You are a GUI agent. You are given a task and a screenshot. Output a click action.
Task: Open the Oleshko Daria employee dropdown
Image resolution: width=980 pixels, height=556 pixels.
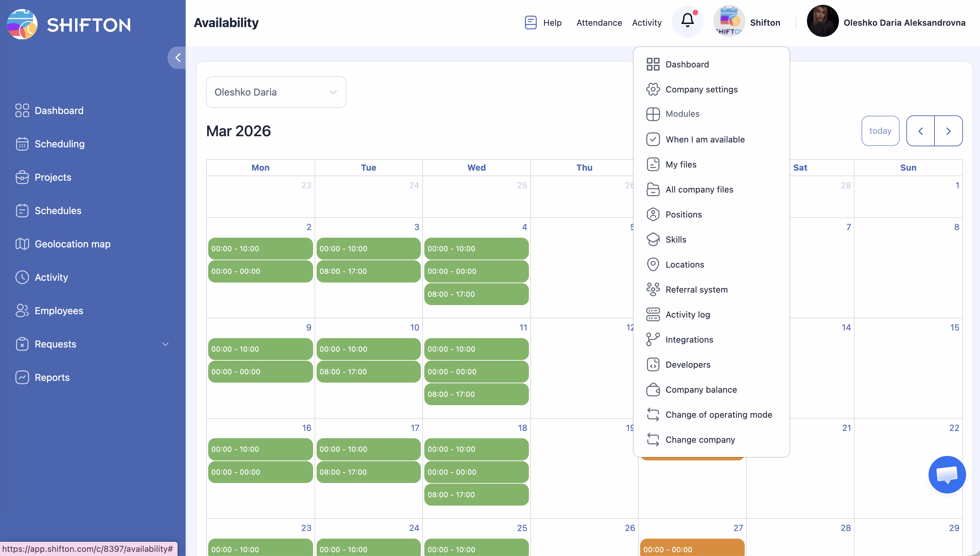point(276,92)
